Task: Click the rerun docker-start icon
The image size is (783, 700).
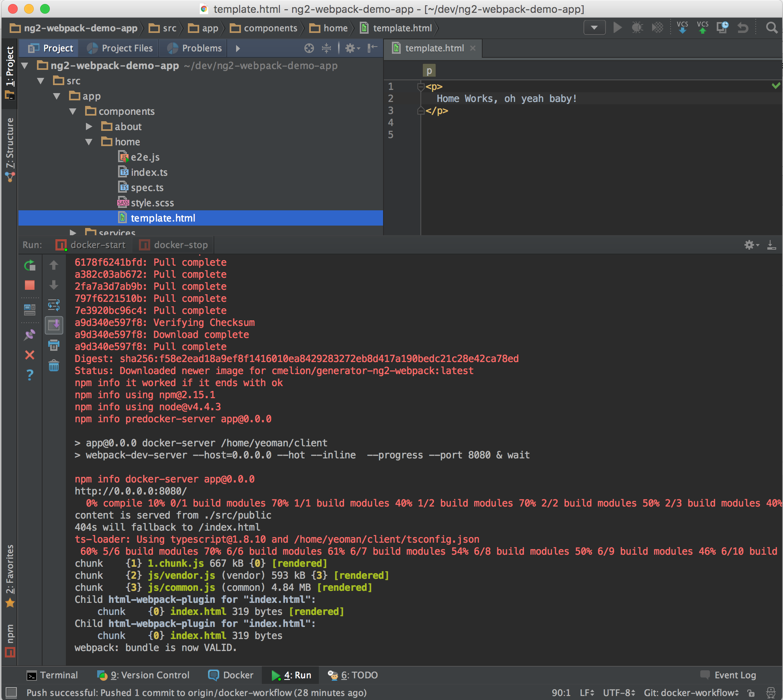Action: tap(30, 265)
